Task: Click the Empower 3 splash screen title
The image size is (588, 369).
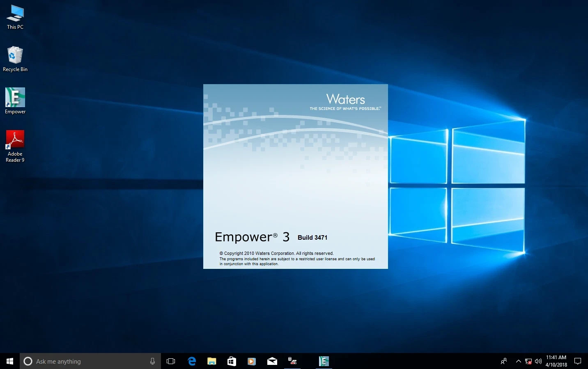Action: [252, 237]
